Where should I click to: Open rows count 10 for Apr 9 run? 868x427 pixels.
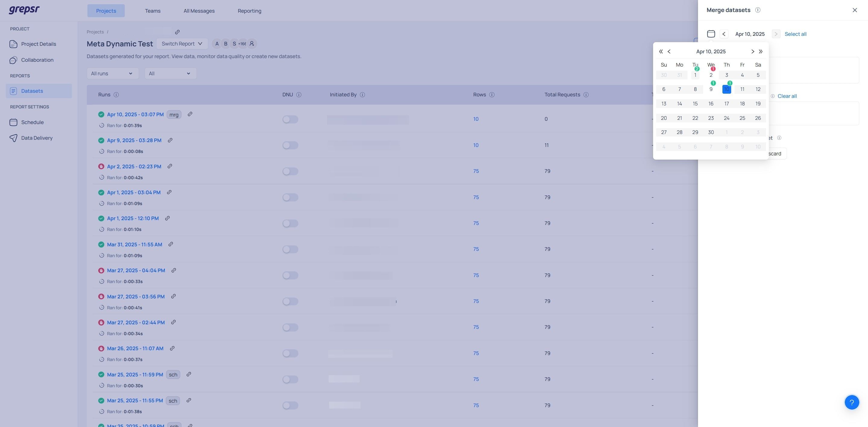(476, 145)
